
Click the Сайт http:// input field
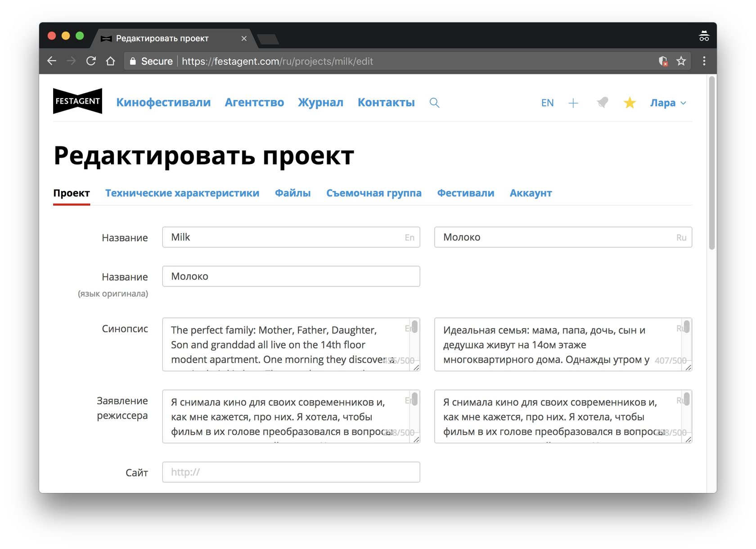[x=291, y=472]
